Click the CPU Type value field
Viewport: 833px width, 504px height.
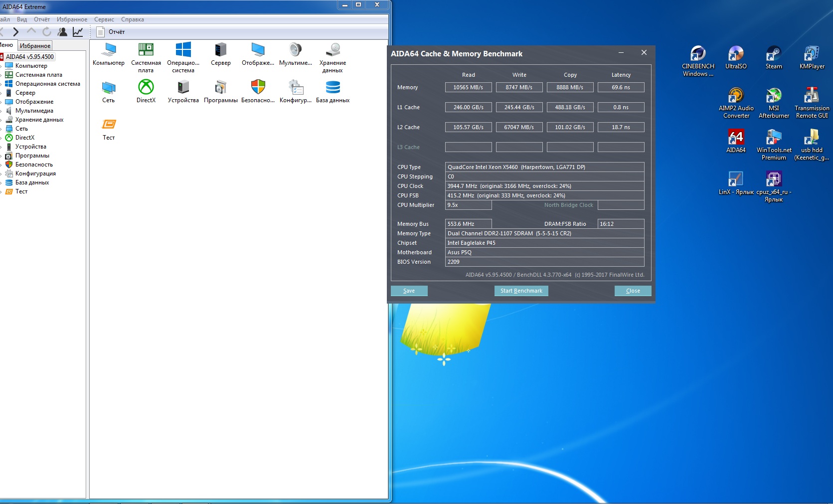coord(544,167)
